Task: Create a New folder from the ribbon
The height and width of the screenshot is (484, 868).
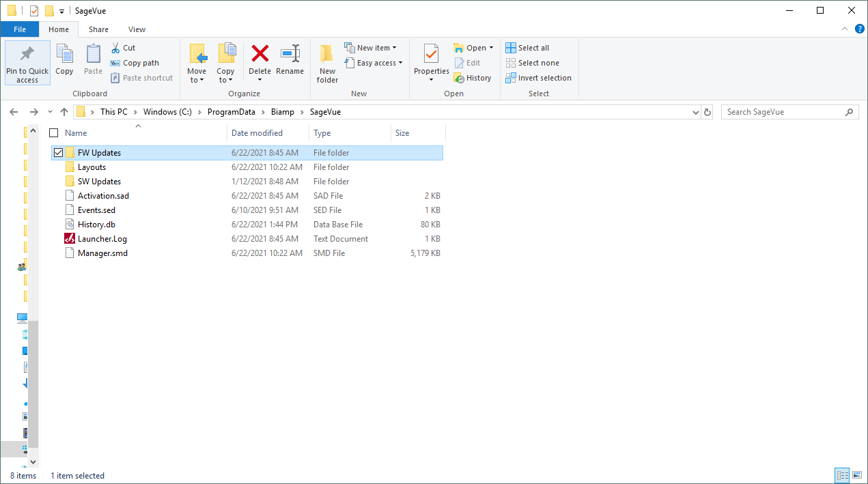Action: click(327, 63)
